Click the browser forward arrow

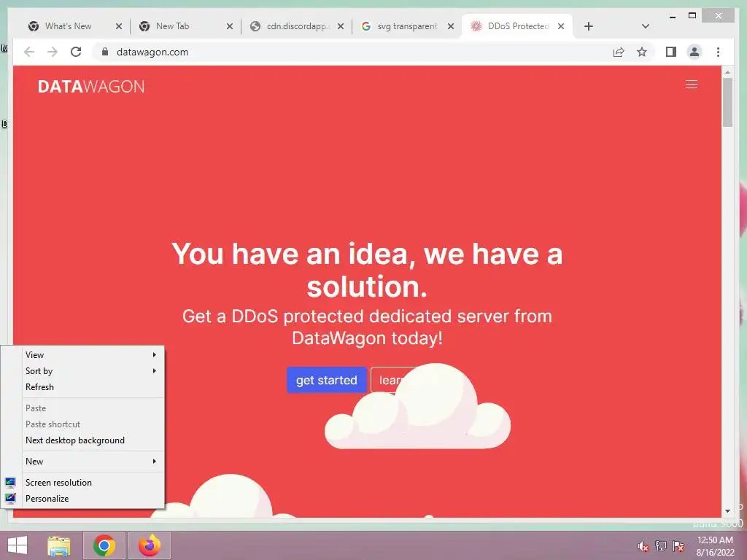pyautogui.click(x=53, y=52)
